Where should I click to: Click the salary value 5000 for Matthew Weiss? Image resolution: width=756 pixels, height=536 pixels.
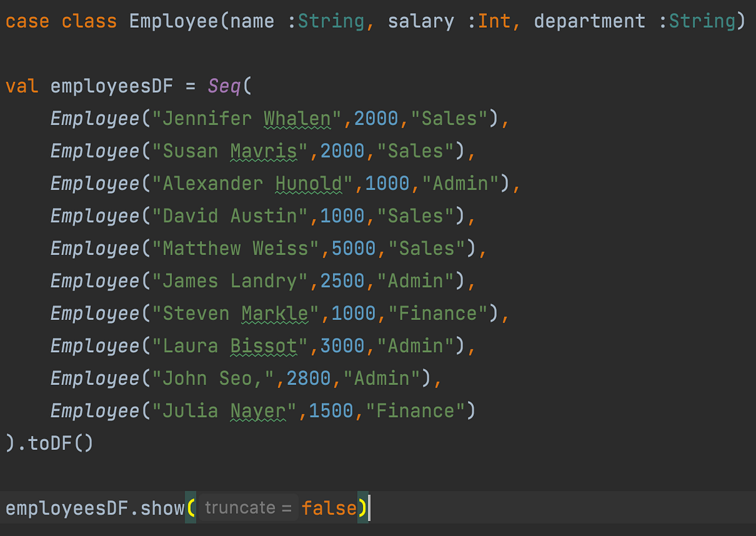353,248
